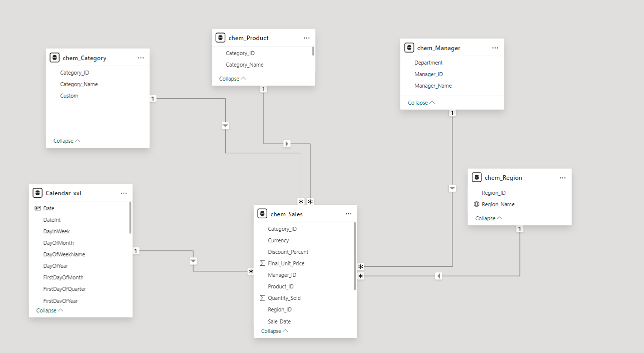644x353 pixels.
Task: Click the chem_Sales table database icon
Action: (262, 214)
